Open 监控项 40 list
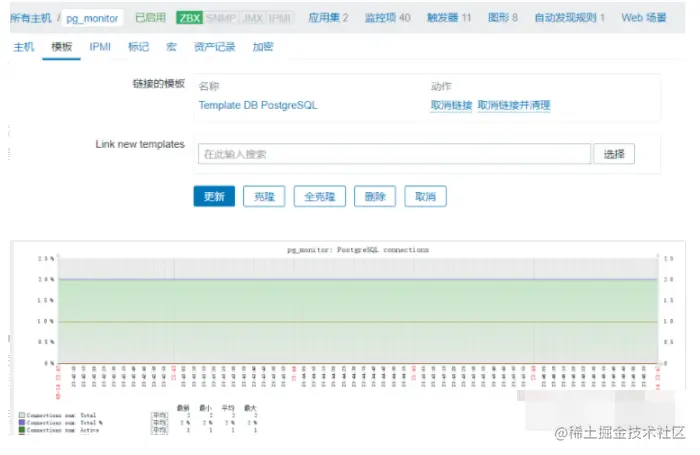Screen dimensions: 700x455 [388, 18]
